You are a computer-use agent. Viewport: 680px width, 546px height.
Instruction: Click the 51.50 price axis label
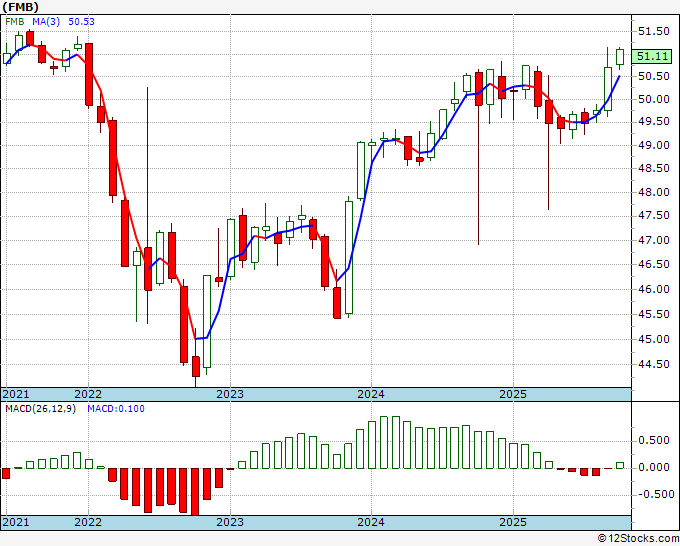(654, 32)
